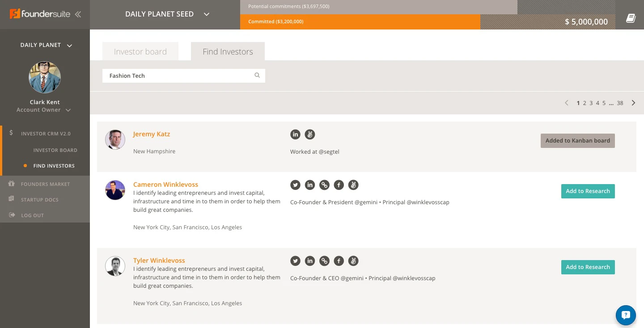The width and height of the screenshot is (644, 328).
Task: Open Founders Market via the gift icon
Action: [x=11, y=184]
